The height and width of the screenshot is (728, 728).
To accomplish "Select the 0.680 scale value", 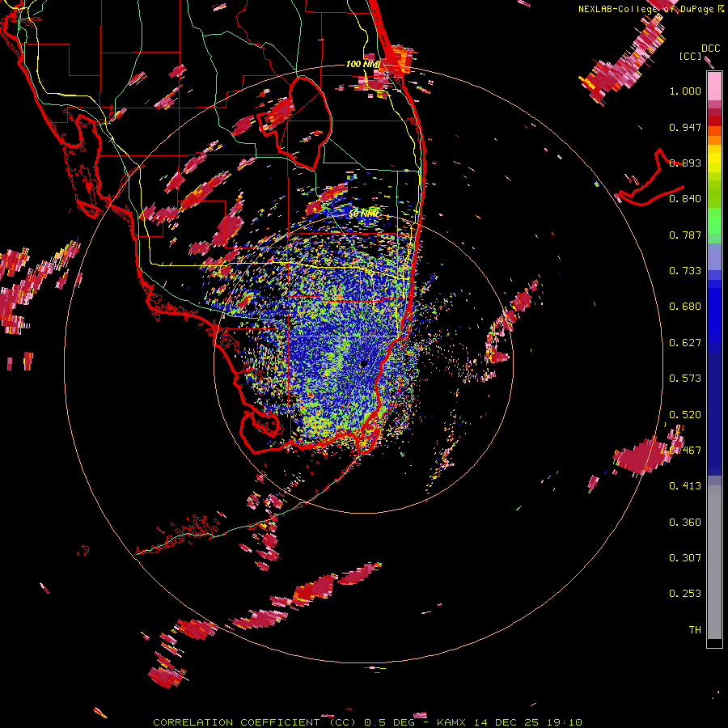I will (x=685, y=307).
